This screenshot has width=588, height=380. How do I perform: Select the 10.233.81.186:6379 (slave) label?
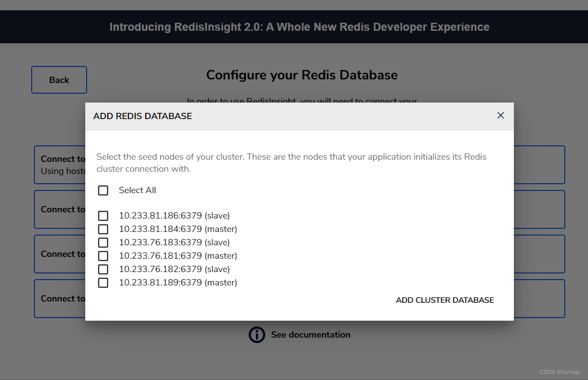tap(174, 216)
